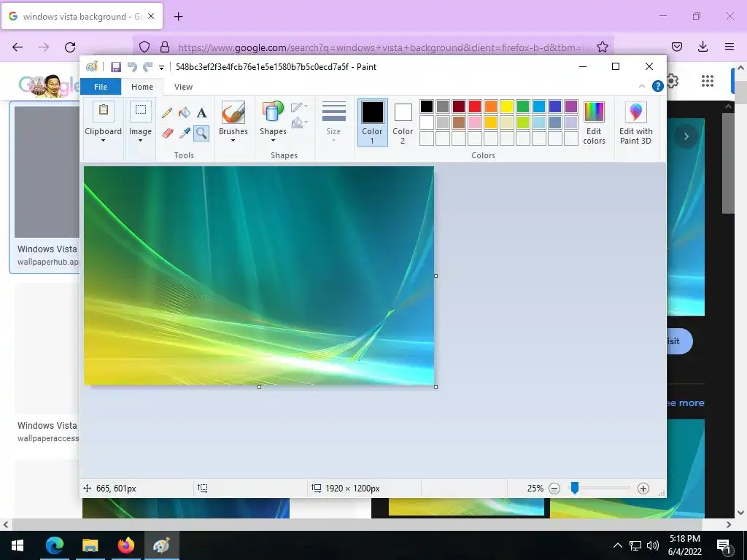
Task: Reload the page in Firefox
Action: (x=70, y=47)
